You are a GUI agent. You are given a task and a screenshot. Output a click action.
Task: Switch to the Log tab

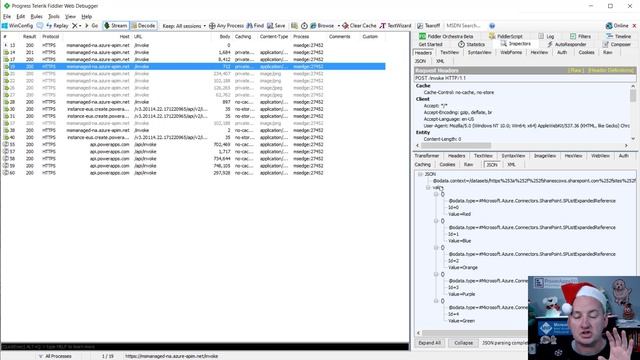(x=546, y=36)
